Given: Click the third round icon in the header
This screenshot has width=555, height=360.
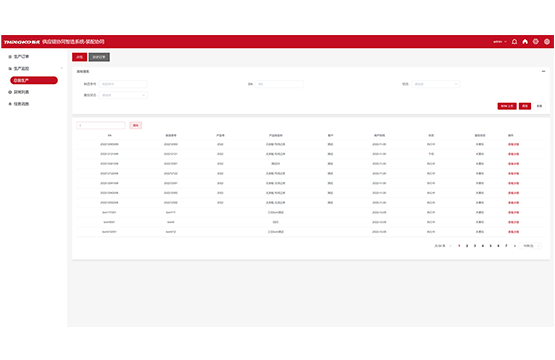Looking at the screenshot, I should pyautogui.click(x=536, y=41).
